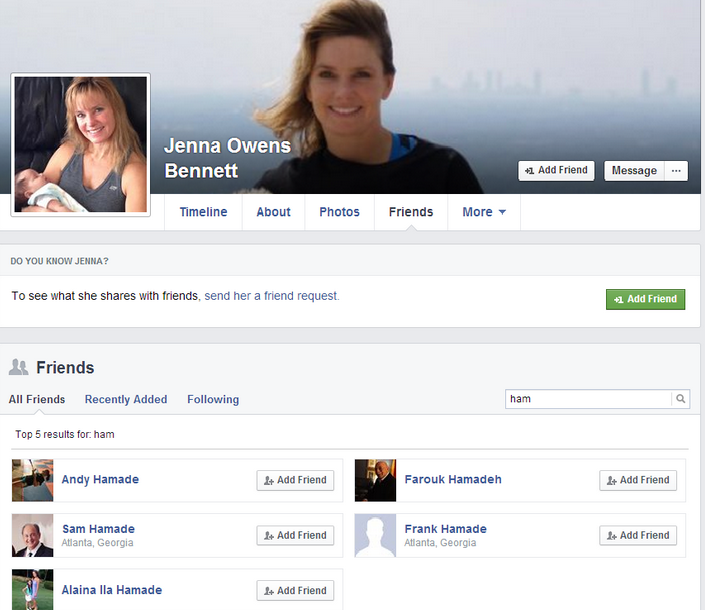Click the search magnifier icon in friends search
Viewport: 705px width, 610px height.
(x=681, y=399)
